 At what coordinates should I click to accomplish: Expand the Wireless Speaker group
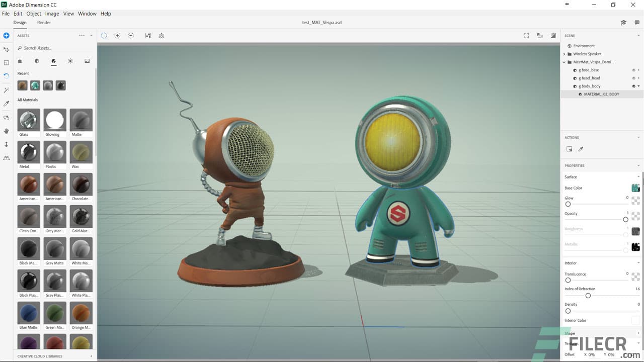(563, 54)
